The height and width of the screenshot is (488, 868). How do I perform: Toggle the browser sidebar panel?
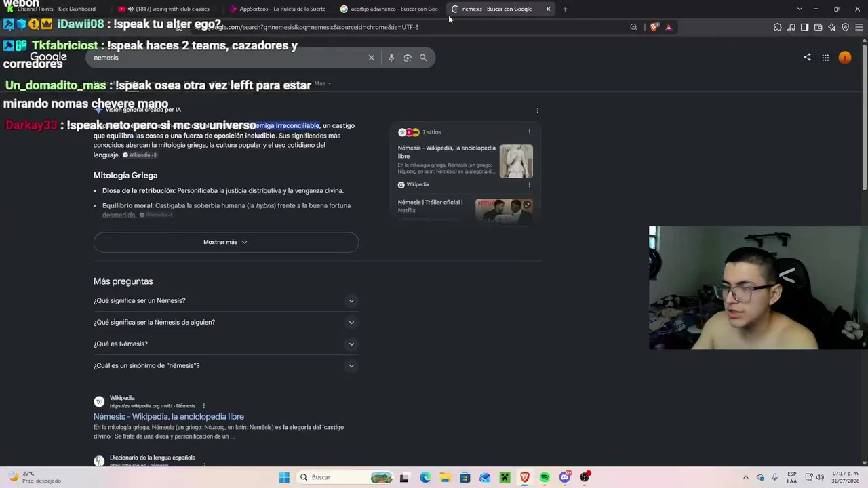click(x=804, y=27)
